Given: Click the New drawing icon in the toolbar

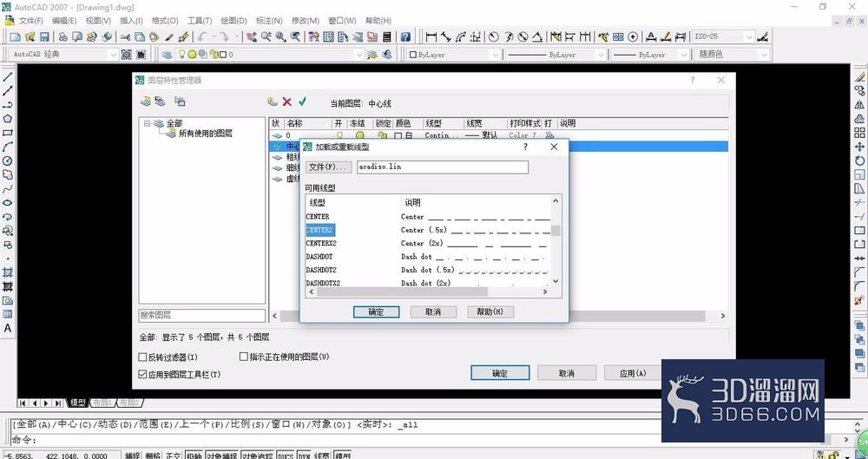Looking at the screenshot, I should [15, 37].
